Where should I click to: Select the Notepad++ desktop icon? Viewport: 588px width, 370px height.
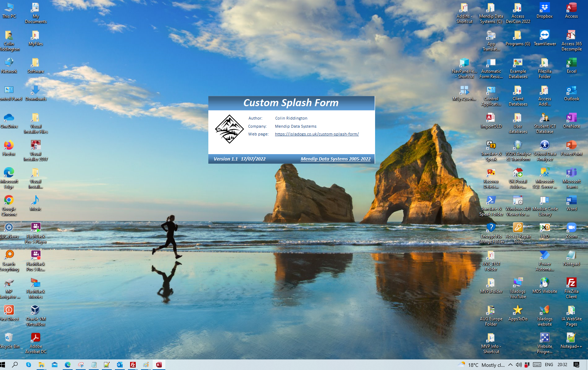(x=571, y=341)
